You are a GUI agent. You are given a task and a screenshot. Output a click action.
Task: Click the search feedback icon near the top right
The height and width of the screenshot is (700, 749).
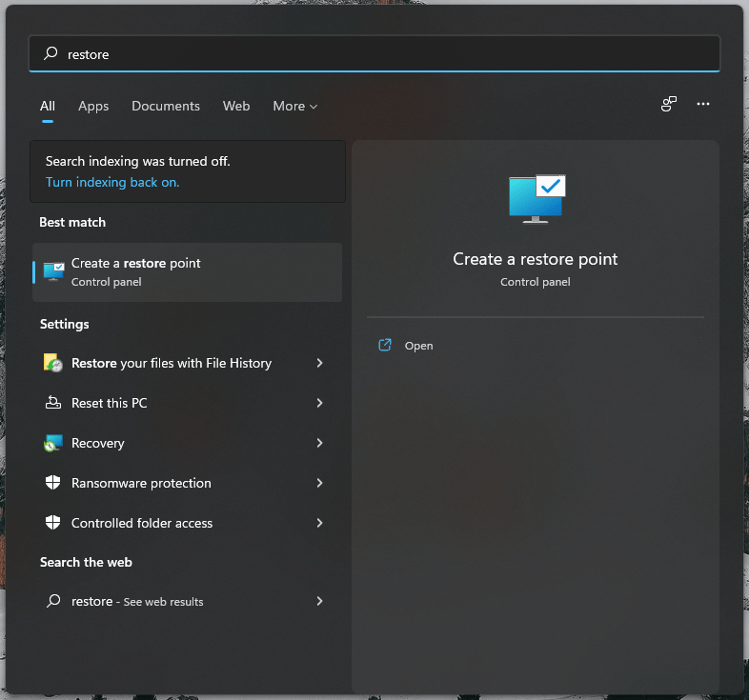tap(669, 104)
